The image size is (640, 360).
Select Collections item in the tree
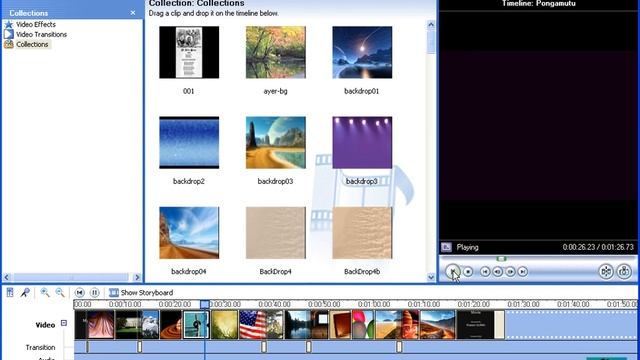pos(32,44)
